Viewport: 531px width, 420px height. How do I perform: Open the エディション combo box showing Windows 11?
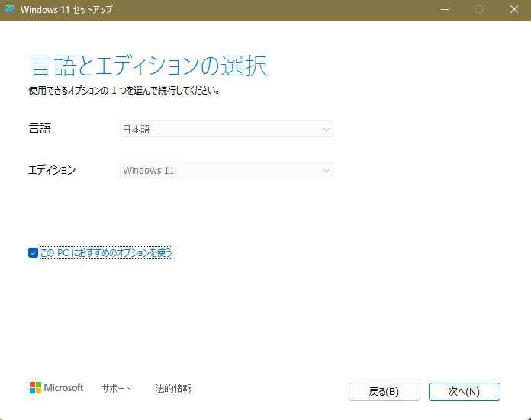pos(226,171)
